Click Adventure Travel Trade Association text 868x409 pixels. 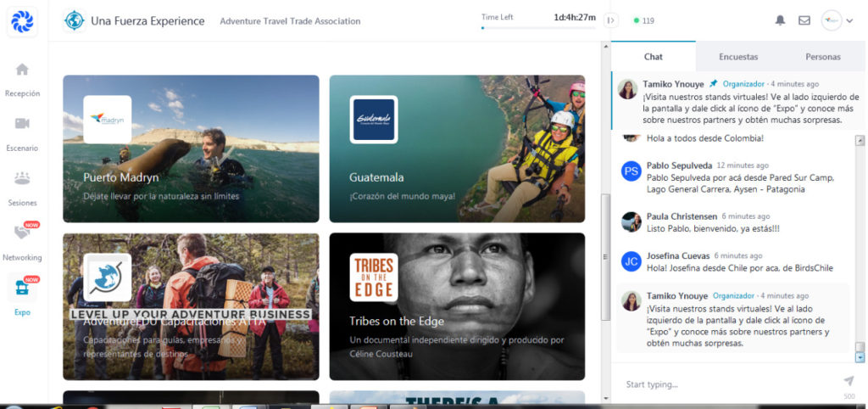(290, 21)
